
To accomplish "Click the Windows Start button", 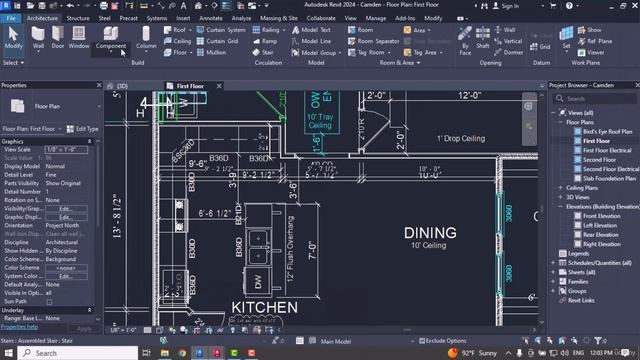I will 8,353.
